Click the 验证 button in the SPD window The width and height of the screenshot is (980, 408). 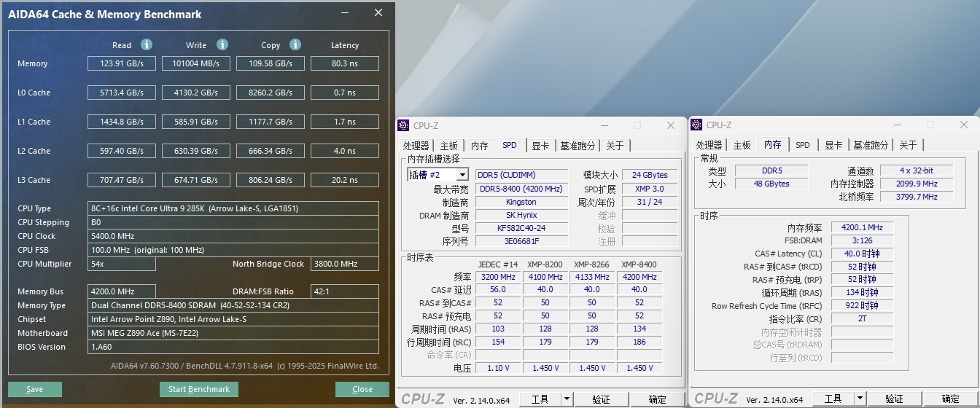601,399
